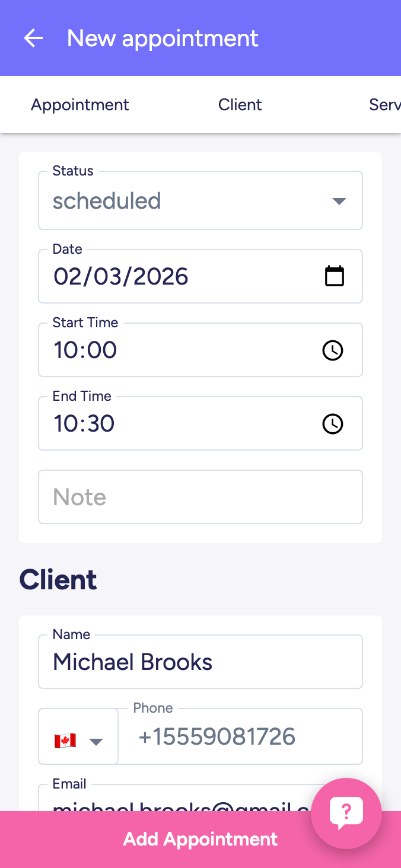Go back using the header arrow
Screen dimensions: 401x868
coord(33,39)
